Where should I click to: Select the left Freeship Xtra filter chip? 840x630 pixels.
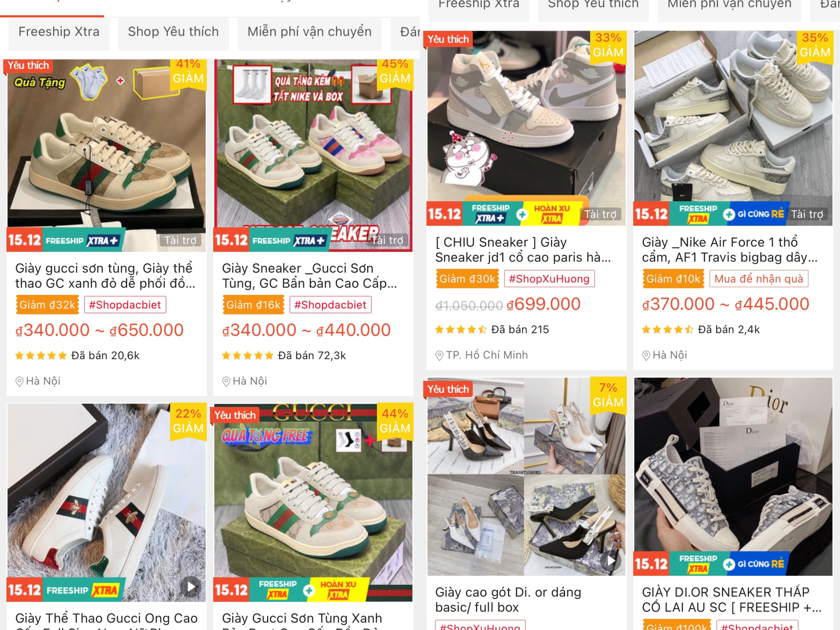(x=59, y=32)
